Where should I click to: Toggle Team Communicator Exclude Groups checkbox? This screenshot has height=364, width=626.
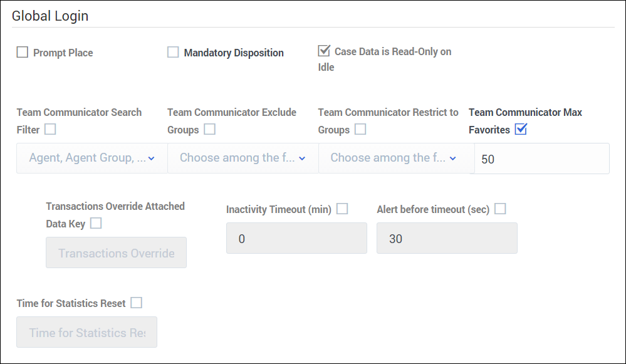[x=210, y=130]
